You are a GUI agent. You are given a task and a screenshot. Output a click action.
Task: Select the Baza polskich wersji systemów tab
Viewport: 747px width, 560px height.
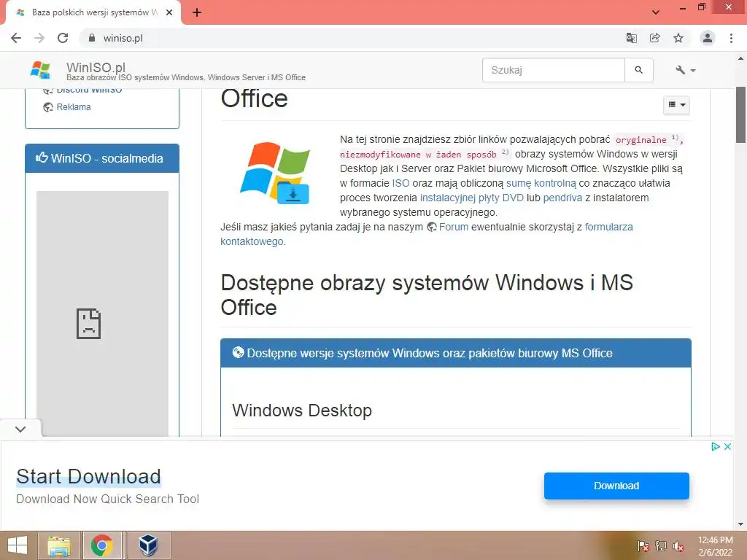[x=93, y=12]
